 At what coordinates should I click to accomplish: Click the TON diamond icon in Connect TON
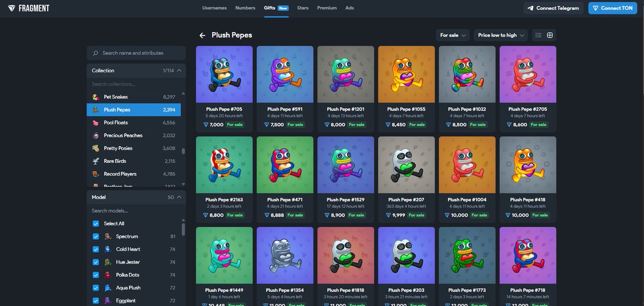595,8
